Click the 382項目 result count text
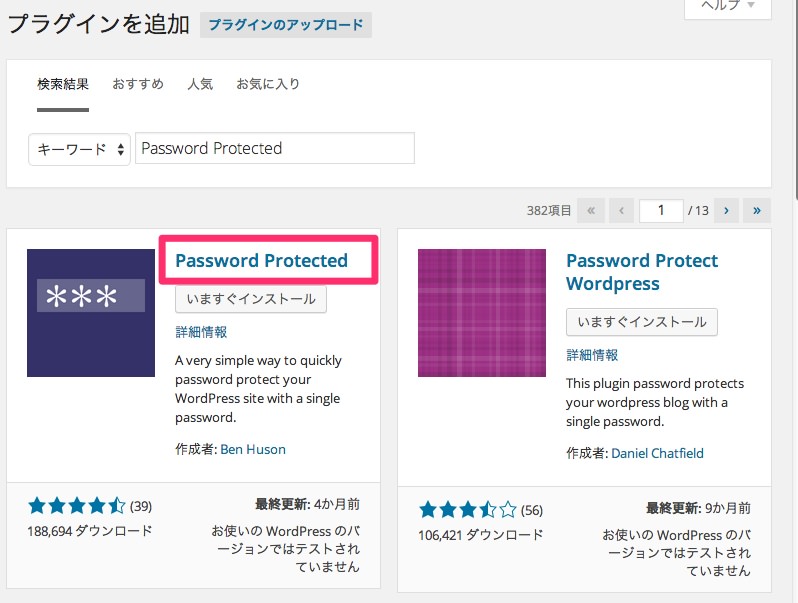 549,211
